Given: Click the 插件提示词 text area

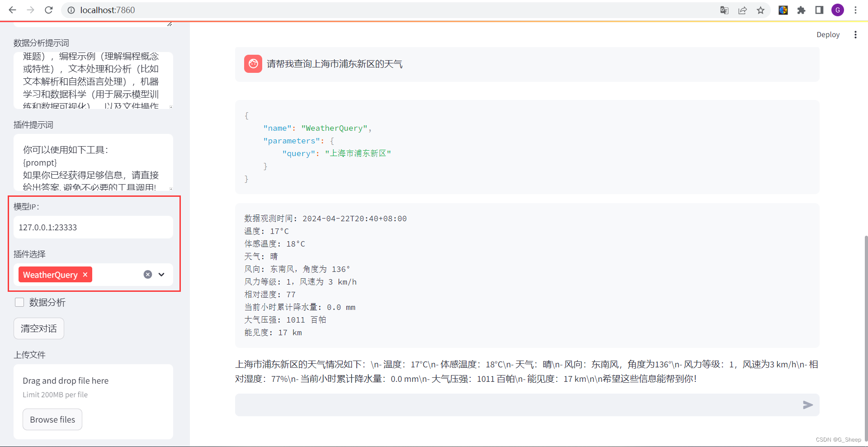Looking at the screenshot, I should (93, 162).
